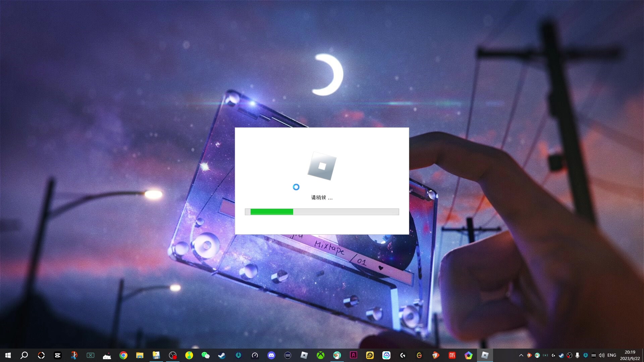644x362 pixels.
Task: Open clock and date 20:19 flyout
Action: pyautogui.click(x=630, y=355)
